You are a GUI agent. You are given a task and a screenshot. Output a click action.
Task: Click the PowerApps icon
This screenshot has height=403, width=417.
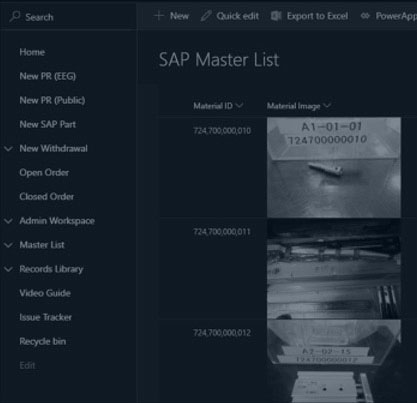pyautogui.click(x=365, y=16)
